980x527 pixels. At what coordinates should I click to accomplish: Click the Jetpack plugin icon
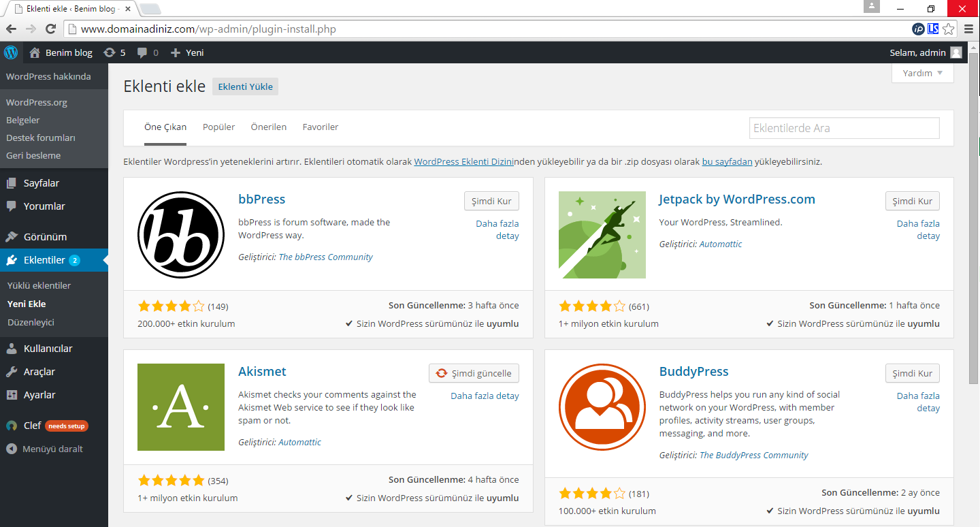602,235
